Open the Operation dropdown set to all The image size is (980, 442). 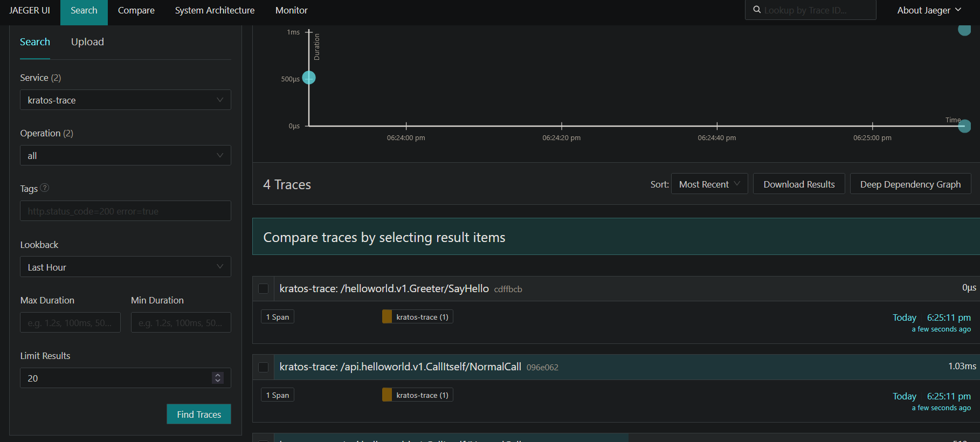tap(125, 156)
